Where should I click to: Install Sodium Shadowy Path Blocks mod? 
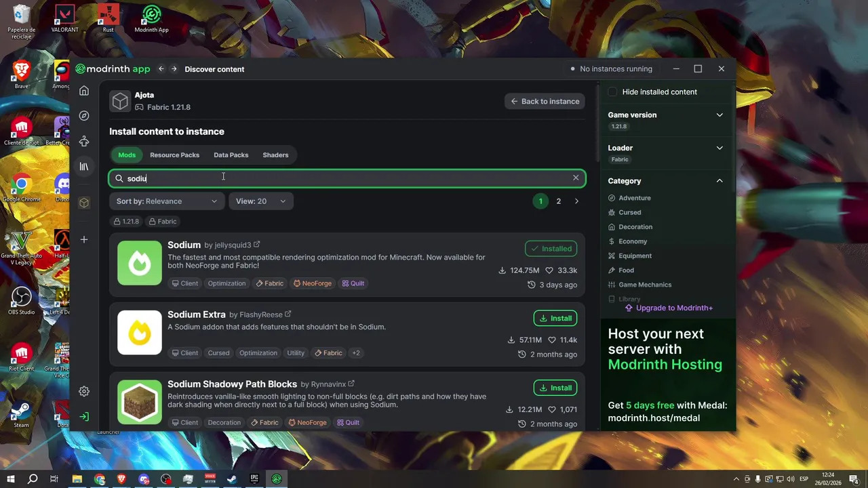tap(555, 388)
